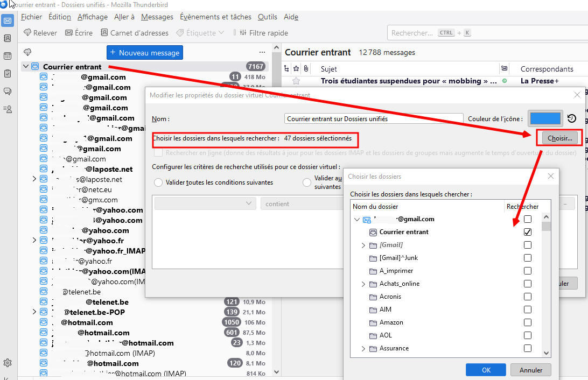Open Carnet d'adresses from toolbar
588x380 pixels.
(134, 33)
